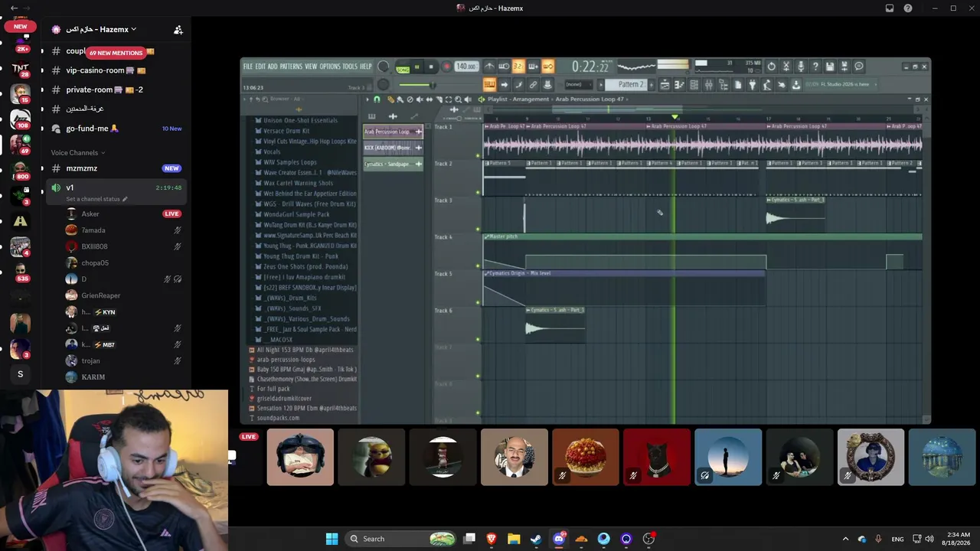The height and width of the screenshot is (551, 980).
Task: Open the ADD menu
Action: [273, 67]
